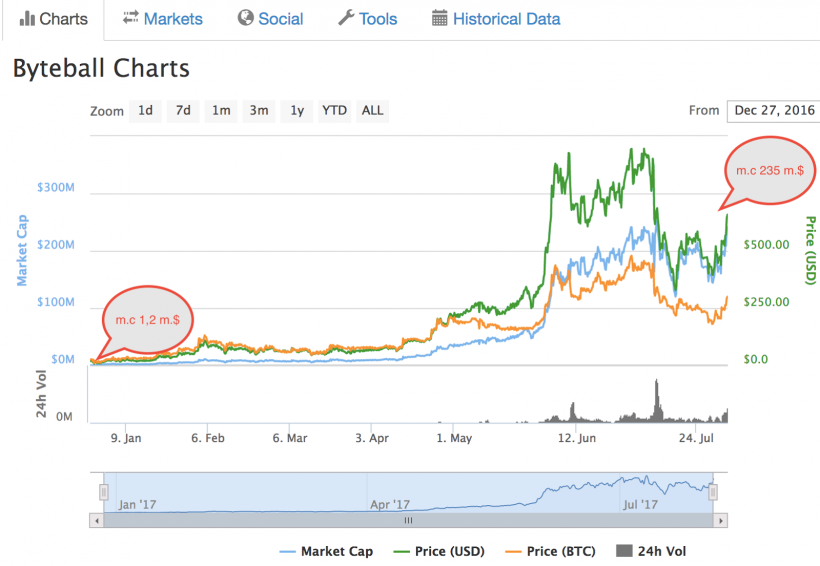Select the YTD zoom button

coord(334,110)
